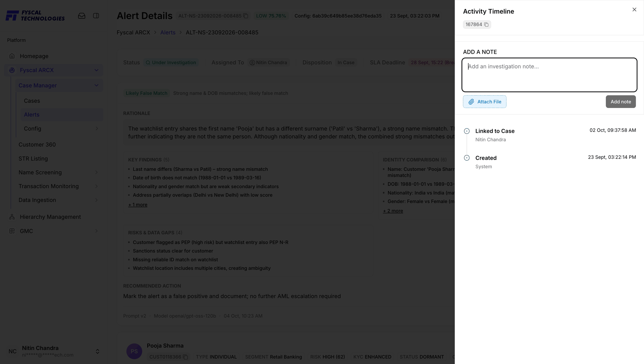Select Alerts in the sidebar

click(x=61, y=115)
